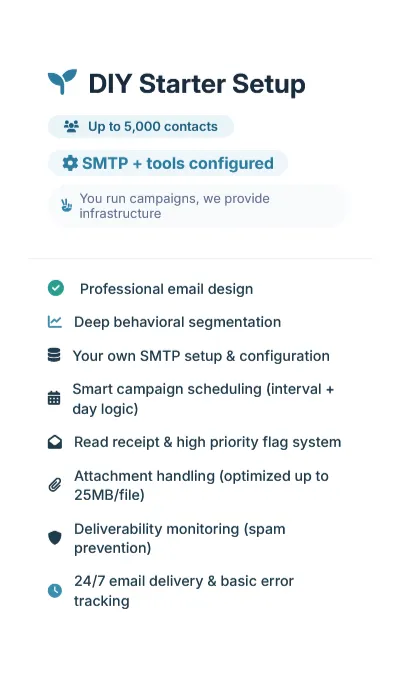Click the Up to 5,000 contacts badge

(x=141, y=126)
